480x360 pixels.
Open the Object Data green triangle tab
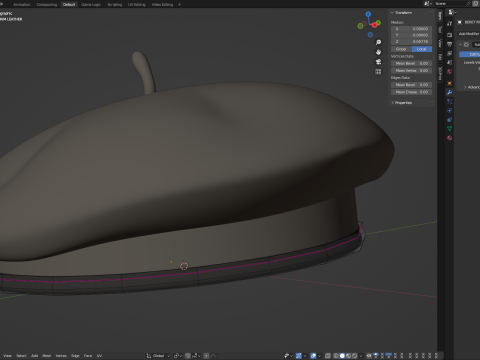point(450,129)
